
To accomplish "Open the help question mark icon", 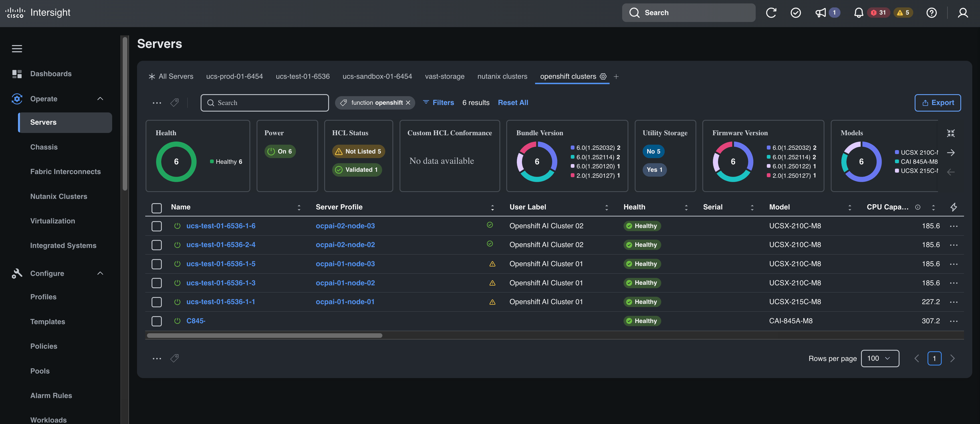I will (931, 13).
